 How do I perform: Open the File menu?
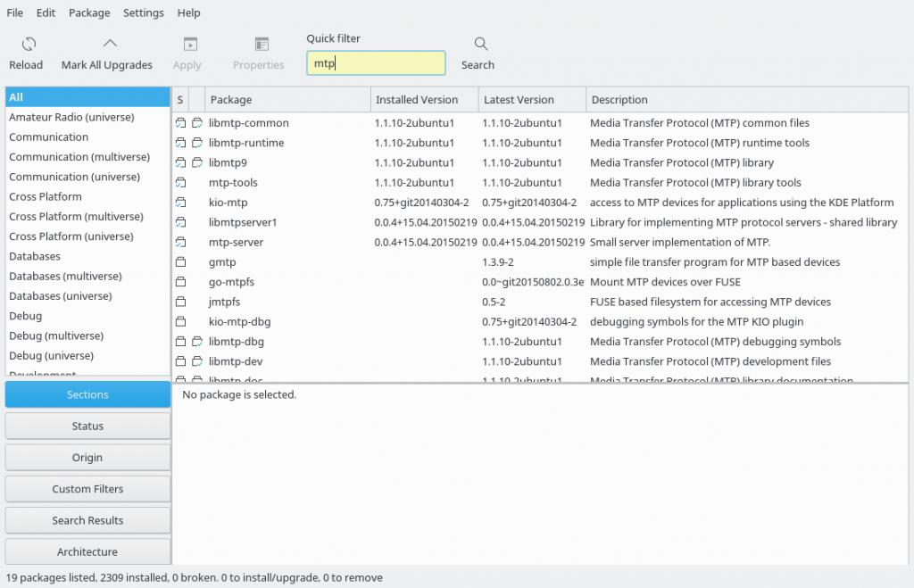pos(14,13)
